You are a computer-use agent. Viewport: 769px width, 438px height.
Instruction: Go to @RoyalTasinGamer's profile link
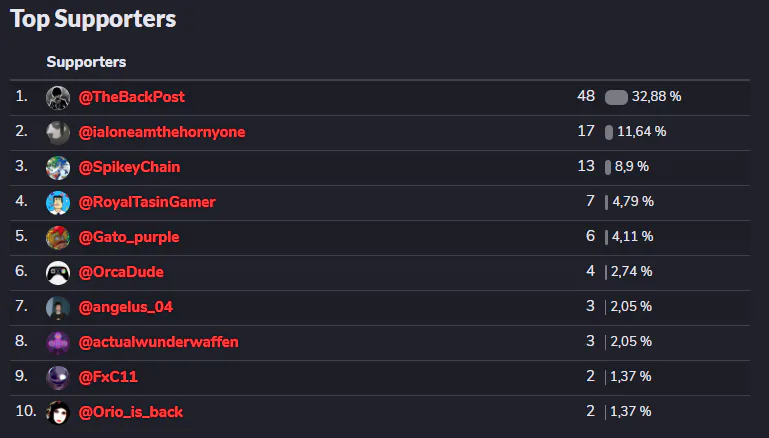point(147,202)
